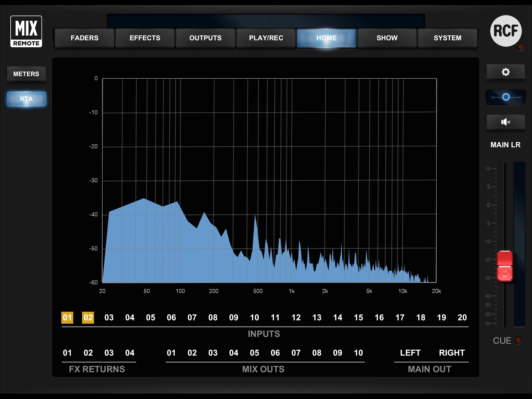532x399 pixels.
Task: Open the EFFECTS tab
Action: pyautogui.click(x=145, y=38)
